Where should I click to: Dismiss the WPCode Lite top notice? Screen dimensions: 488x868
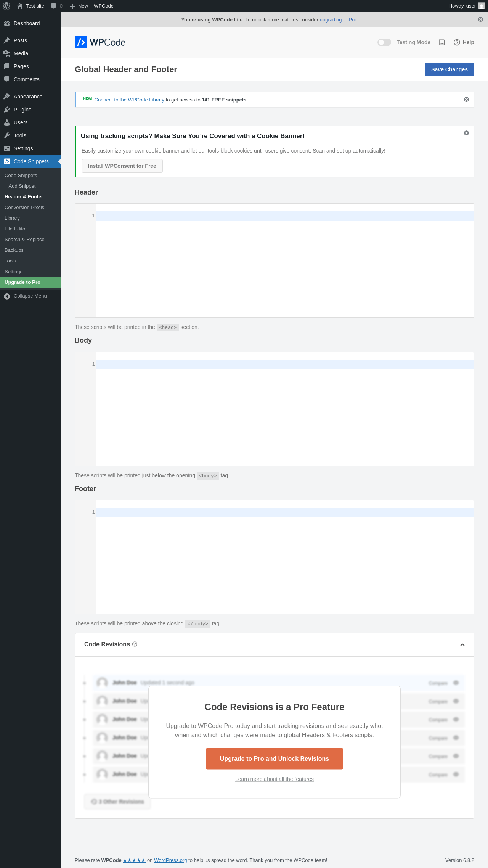click(x=480, y=19)
